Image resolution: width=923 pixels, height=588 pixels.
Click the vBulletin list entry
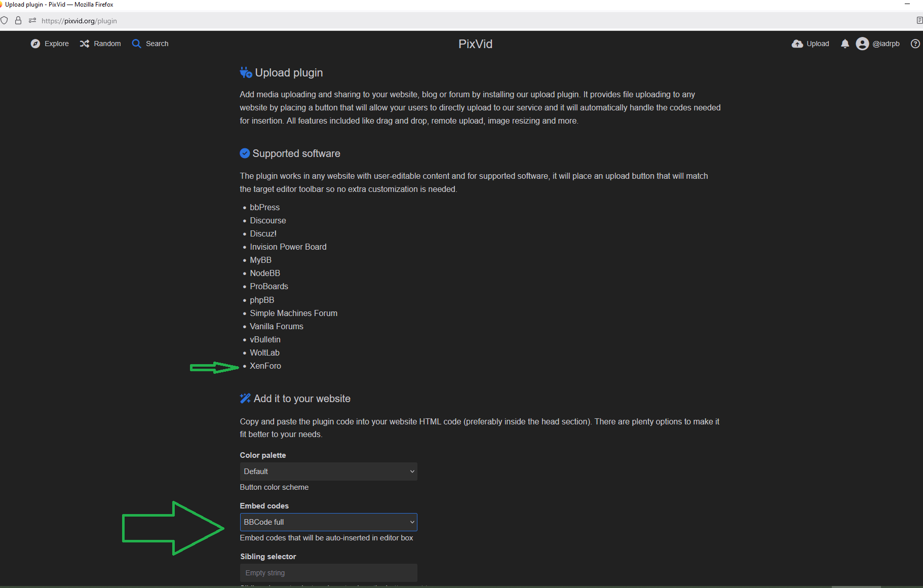265,339
